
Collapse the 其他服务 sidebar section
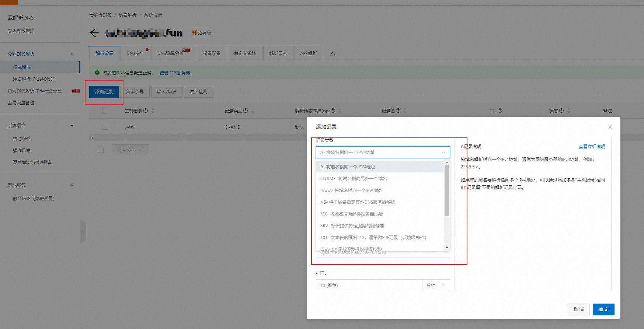[x=72, y=185]
